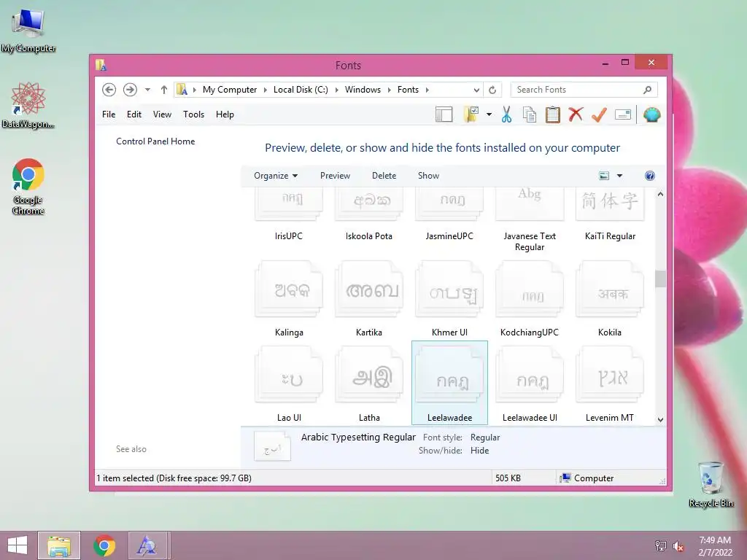Open the Organize dropdown

[276, 176]
